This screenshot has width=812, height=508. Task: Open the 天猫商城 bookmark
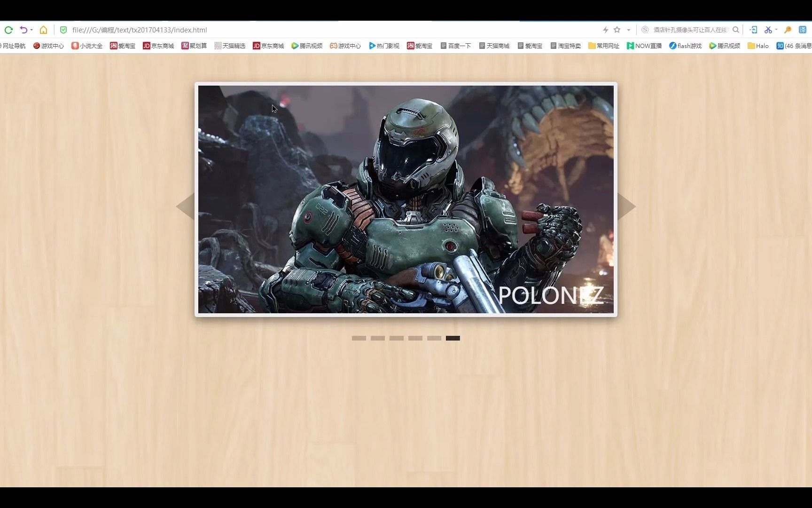pos(494,46)
